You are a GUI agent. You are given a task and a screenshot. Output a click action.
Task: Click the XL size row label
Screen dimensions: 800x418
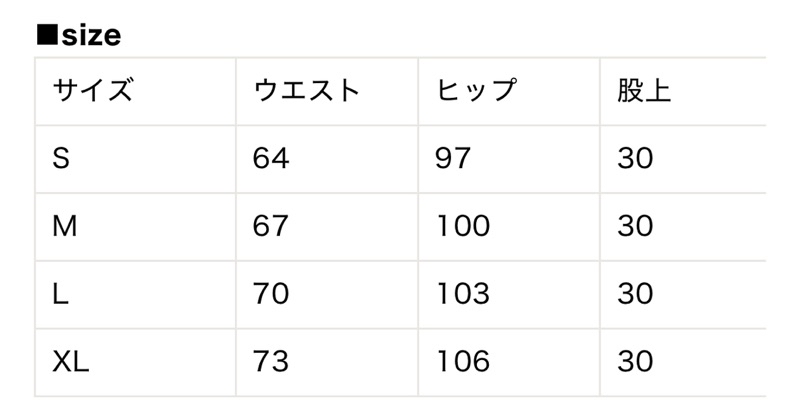tap(70, 362)
